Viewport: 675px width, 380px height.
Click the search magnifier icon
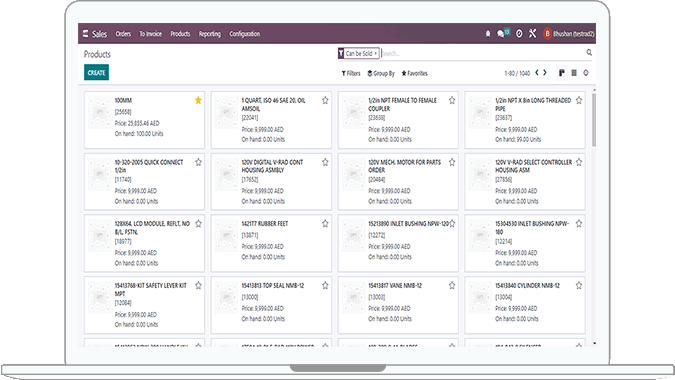click(589, 53)
